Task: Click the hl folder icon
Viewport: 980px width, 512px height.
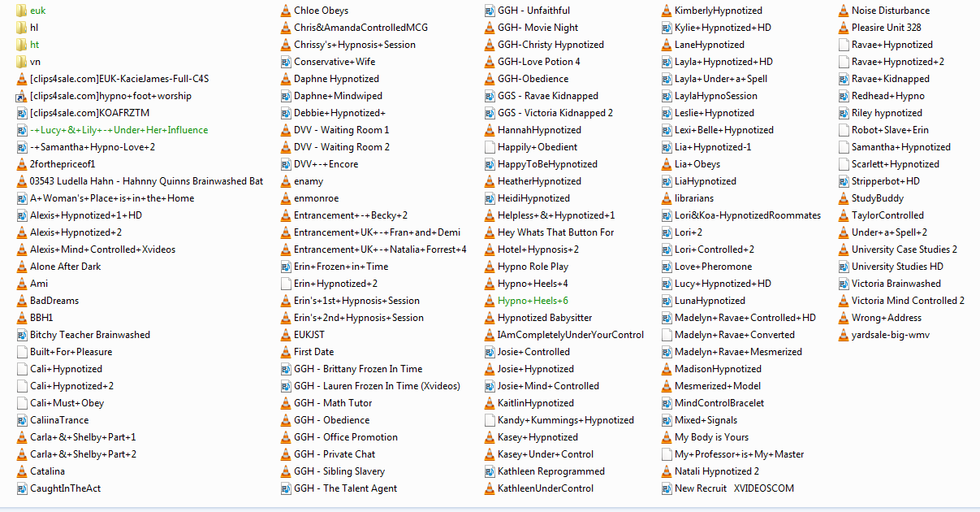Action: 22,28
